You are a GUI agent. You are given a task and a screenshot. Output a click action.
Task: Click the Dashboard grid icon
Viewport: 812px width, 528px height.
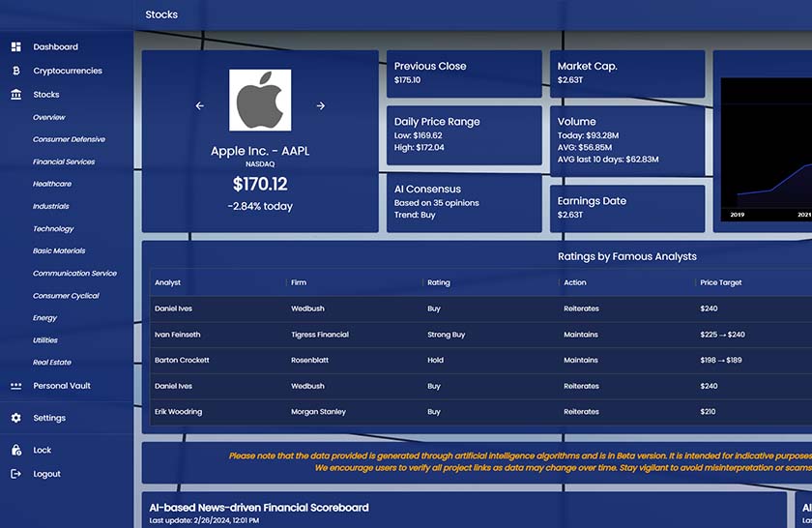coord(16,46)
